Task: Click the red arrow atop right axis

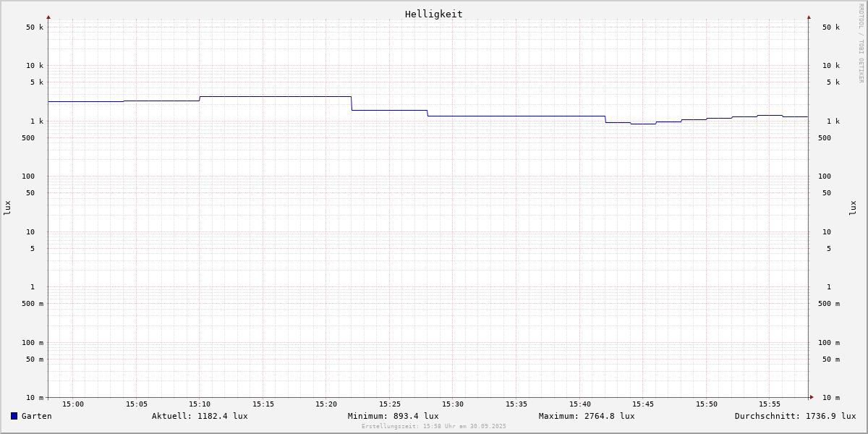Action: (809, 17)
